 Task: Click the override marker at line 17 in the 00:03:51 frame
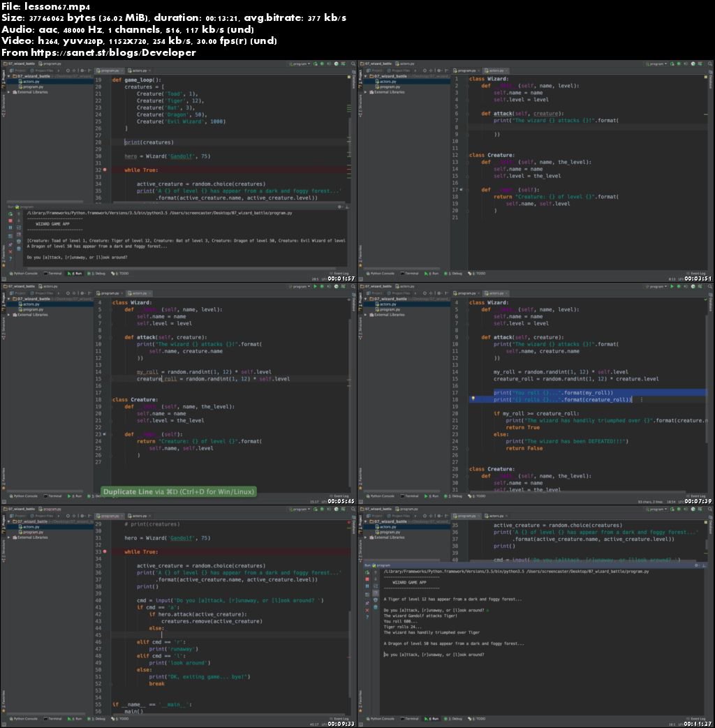[462, 190]
